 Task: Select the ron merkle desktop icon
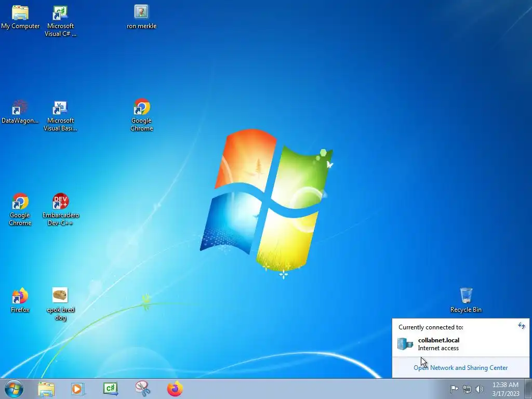click(x=141, y=17)
